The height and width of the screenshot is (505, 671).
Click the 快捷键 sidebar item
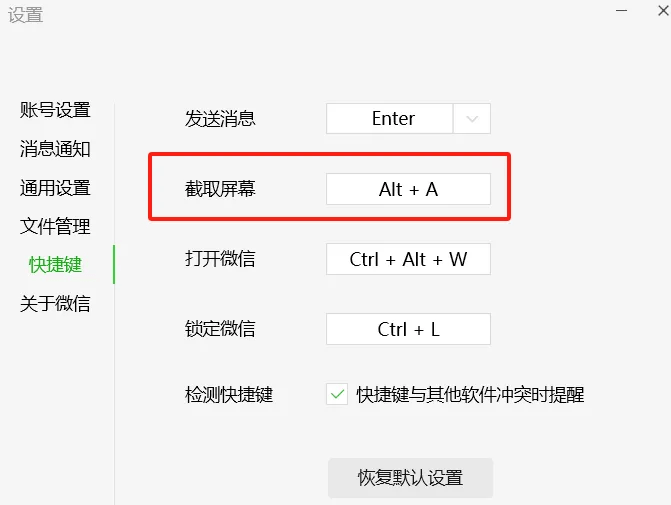[55, 265]
